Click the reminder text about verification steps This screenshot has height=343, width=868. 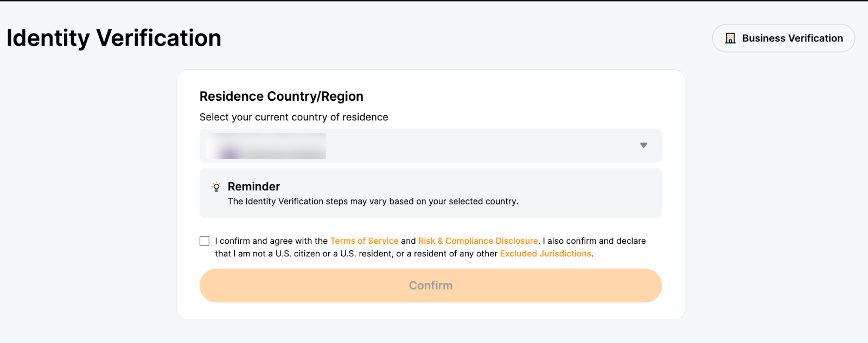(x=373, y=202)
